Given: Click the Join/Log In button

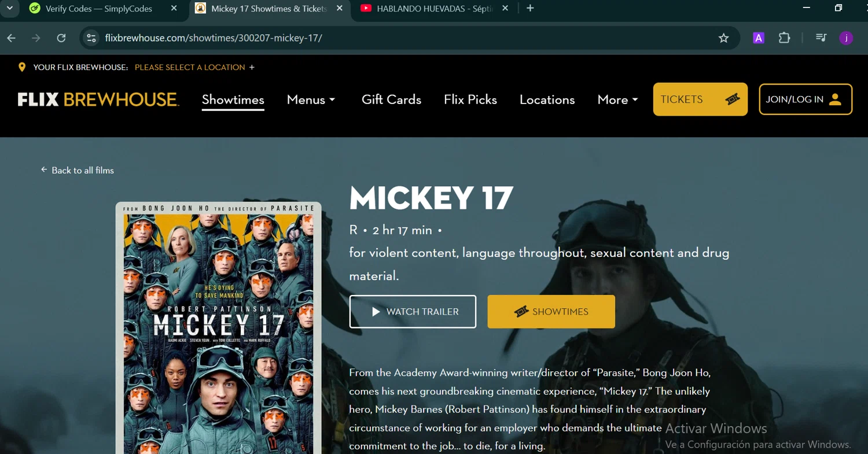Looking at the screenshot, I should 806,99.
